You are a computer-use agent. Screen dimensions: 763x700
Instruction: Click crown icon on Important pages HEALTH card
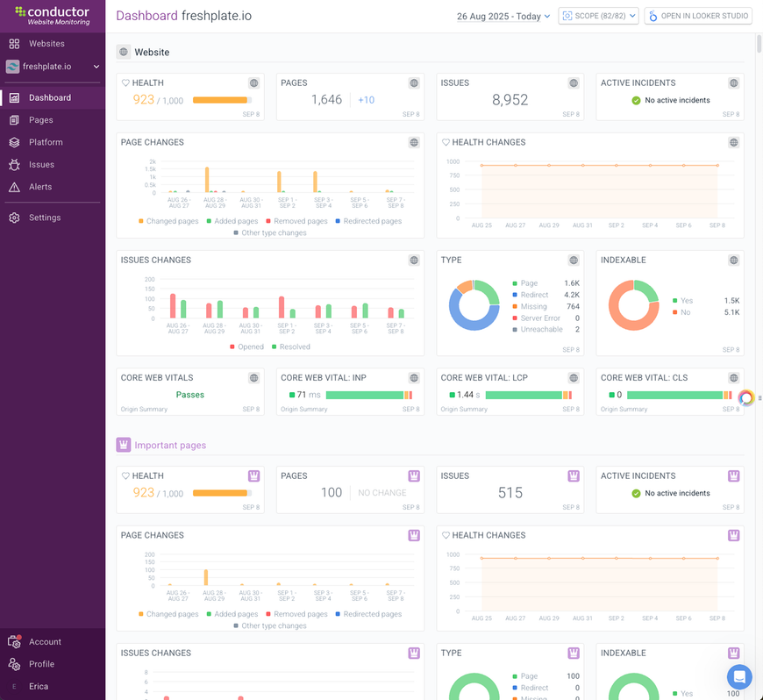(254, 475)
